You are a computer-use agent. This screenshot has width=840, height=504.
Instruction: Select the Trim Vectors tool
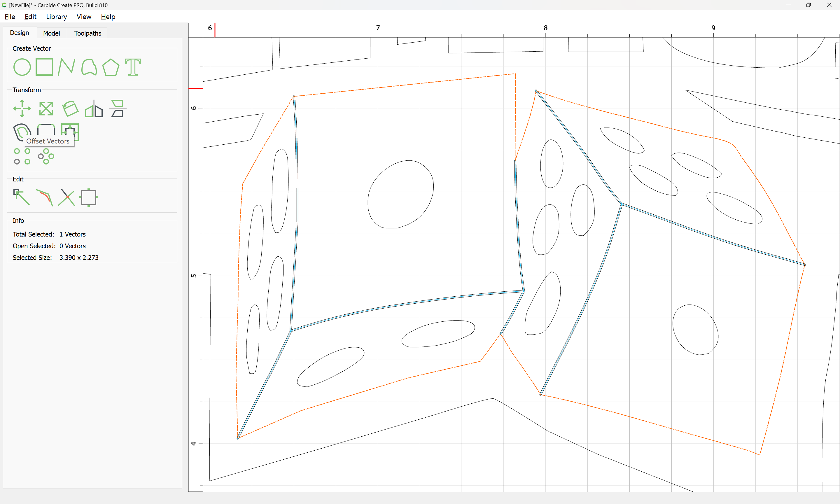(66, 197)
